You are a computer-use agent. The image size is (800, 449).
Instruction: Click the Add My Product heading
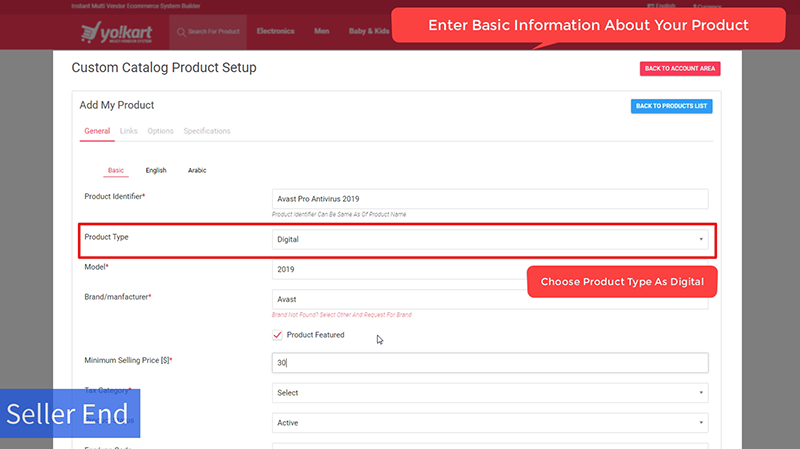pos(117,105)
